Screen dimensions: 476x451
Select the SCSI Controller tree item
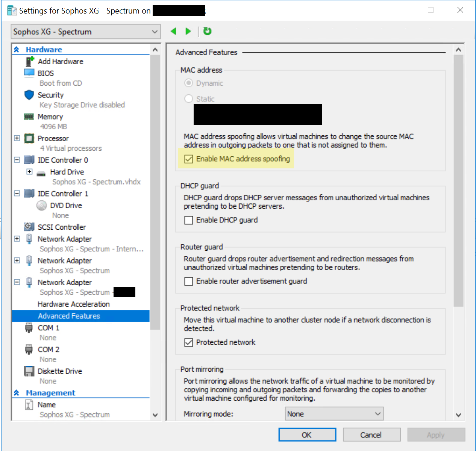click(62, 227)
